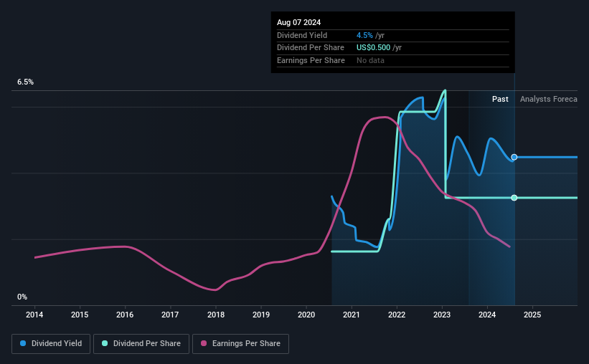589x364 pixels.
Task: Toggle the Earnings Per Share legend button
Action: pyautogui.click(x=240, y=344)
